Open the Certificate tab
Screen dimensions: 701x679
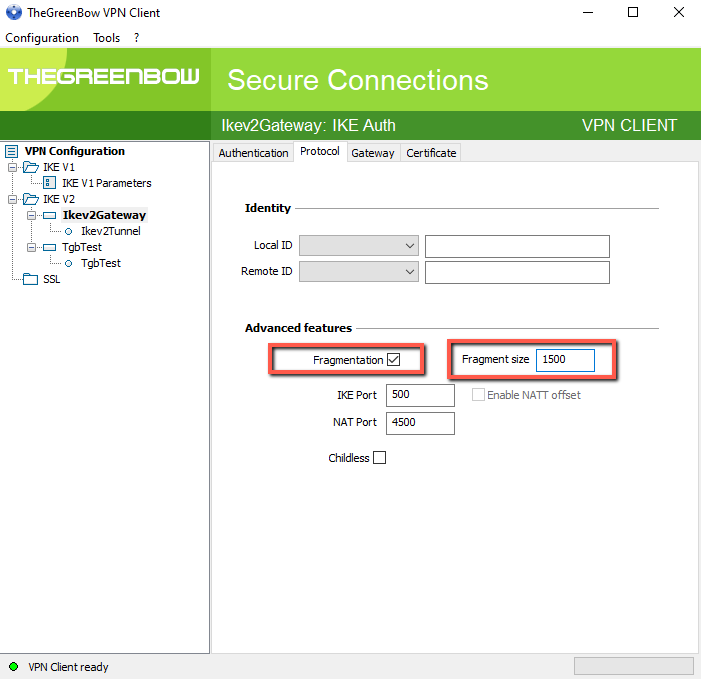(x=431, y=153)
